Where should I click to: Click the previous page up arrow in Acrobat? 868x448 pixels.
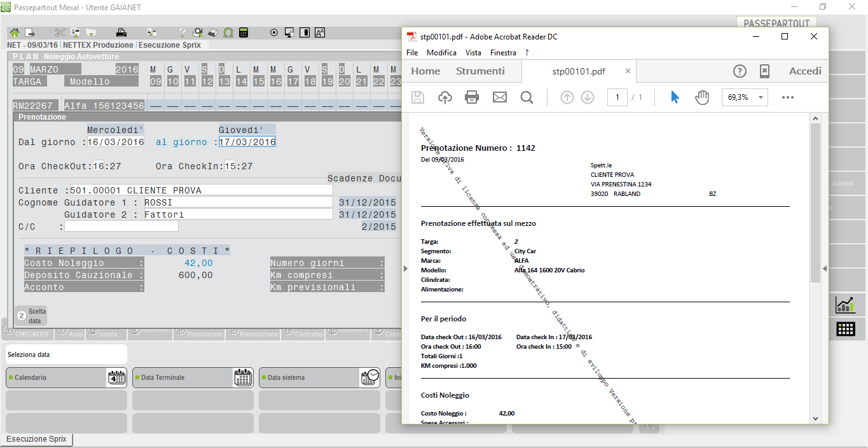click(567, 97)
